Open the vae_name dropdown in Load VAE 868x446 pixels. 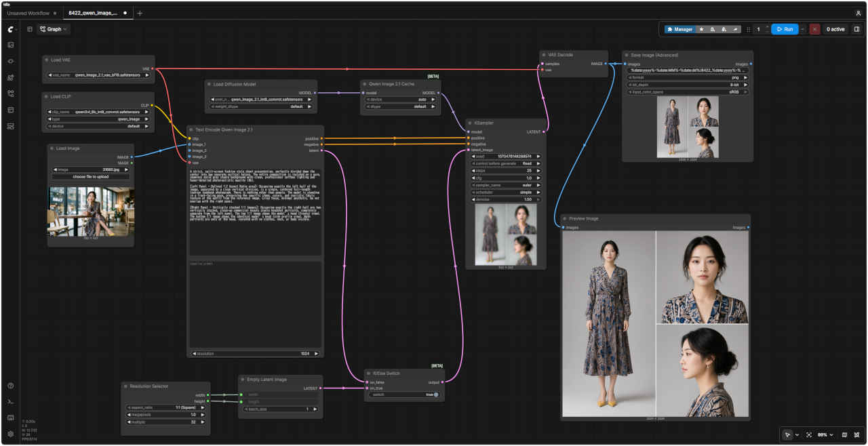point(98,75)
